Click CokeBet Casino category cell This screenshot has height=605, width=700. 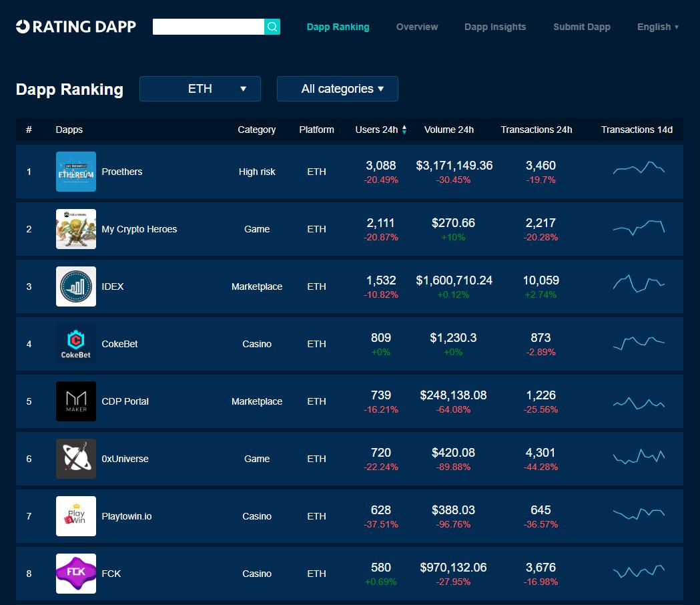(x=257, y=344)
